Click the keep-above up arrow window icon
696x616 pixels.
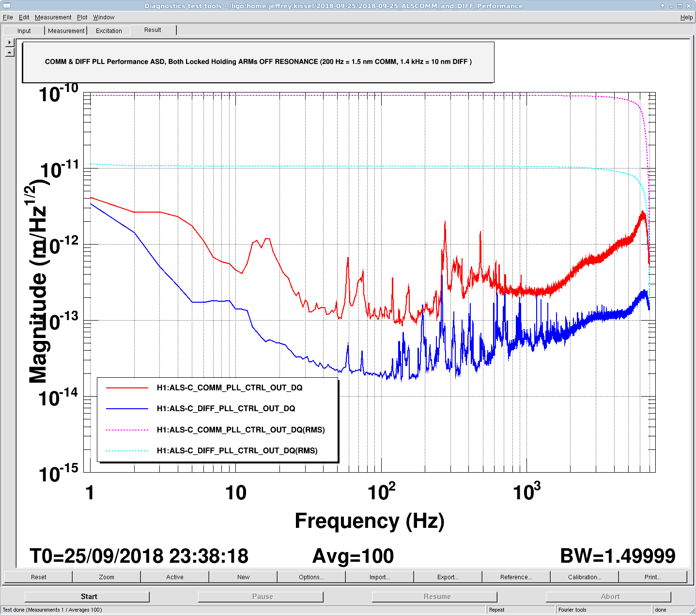click(x=663, y=6)
